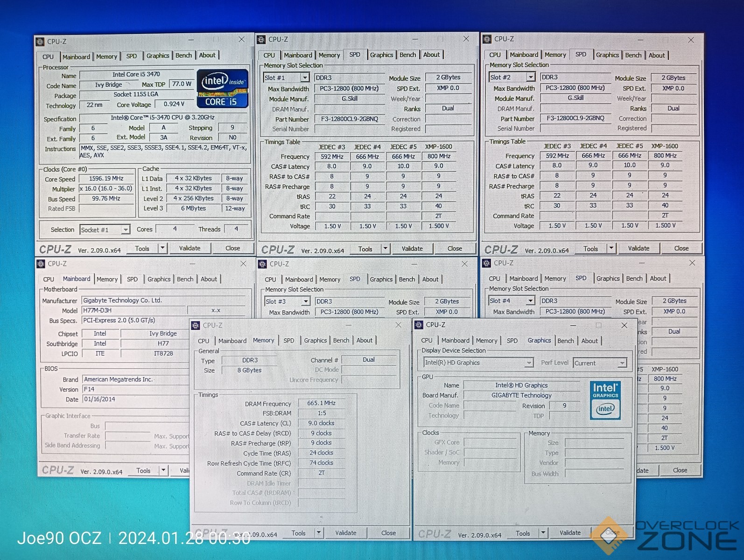Click CPU-Z title icon in DRAM Timings window
Image resolution: width=744 pixels, height=560 pixels.
196,325
